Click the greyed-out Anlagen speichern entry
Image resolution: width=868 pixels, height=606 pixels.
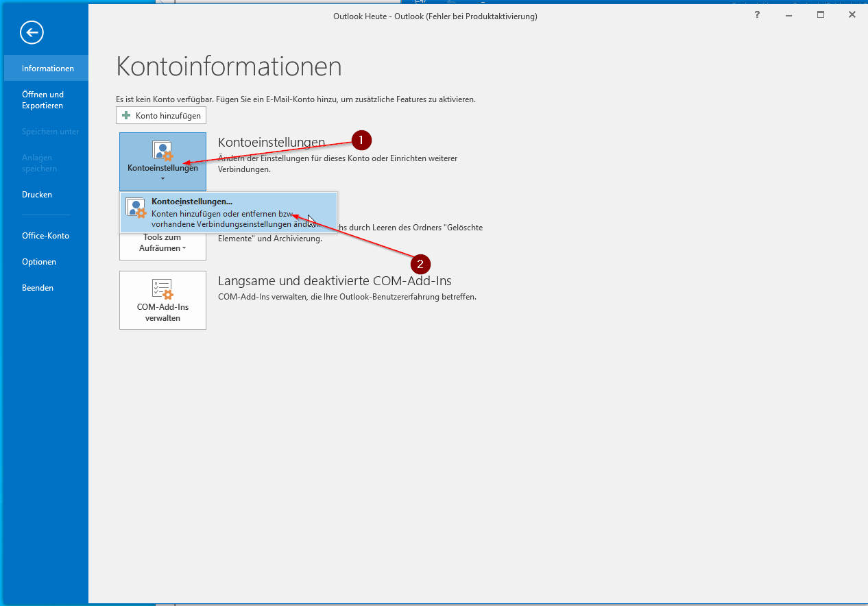[39, 163]
